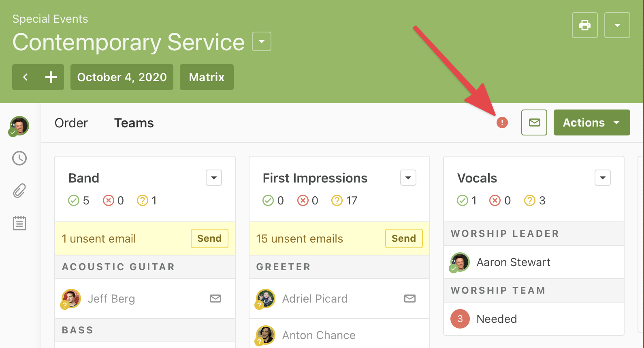The image size is (644, 348).
Task: Open the Actions dropdown menu
Action: click(x=591, y=122)
